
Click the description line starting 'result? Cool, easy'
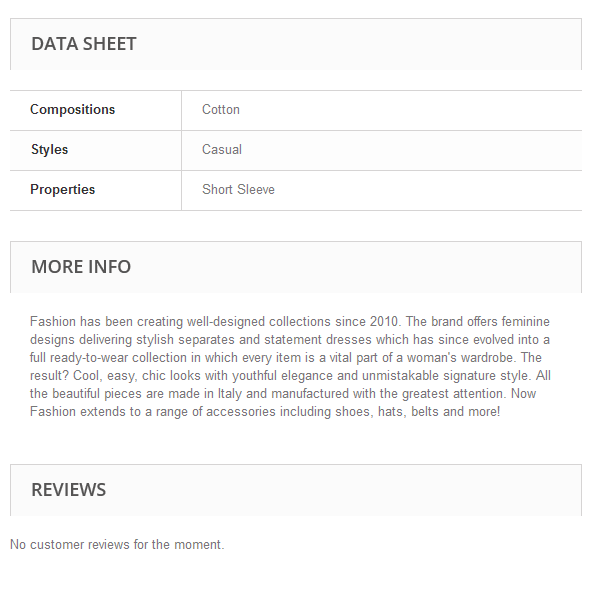290,375
